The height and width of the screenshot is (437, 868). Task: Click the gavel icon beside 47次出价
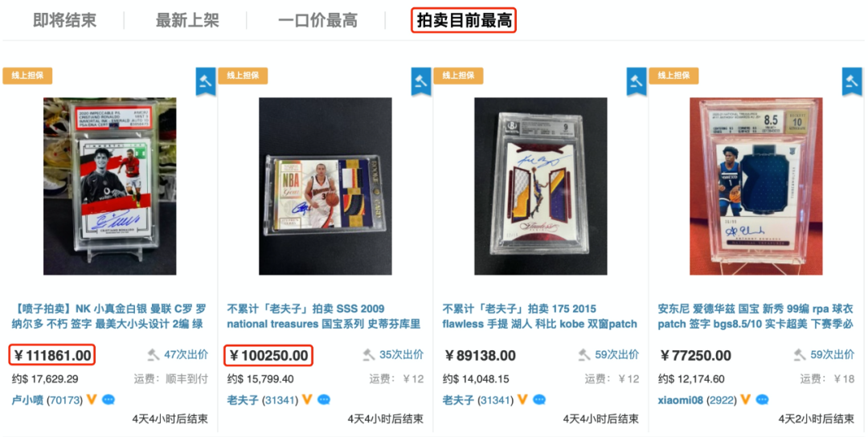154,354
